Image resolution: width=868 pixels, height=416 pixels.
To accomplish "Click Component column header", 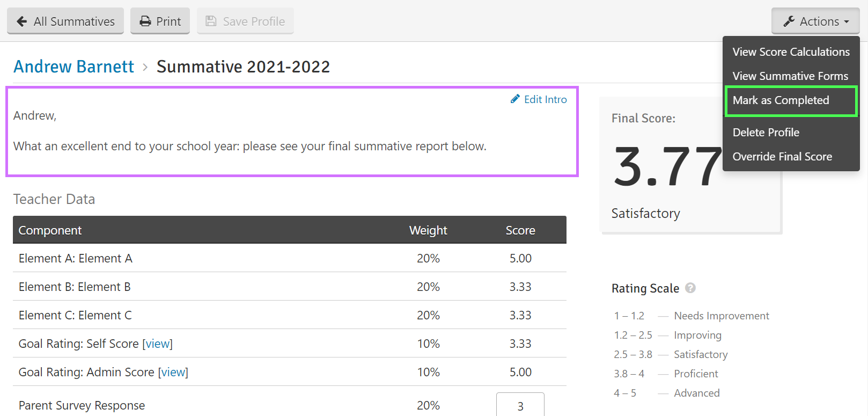I will point(50,230).
